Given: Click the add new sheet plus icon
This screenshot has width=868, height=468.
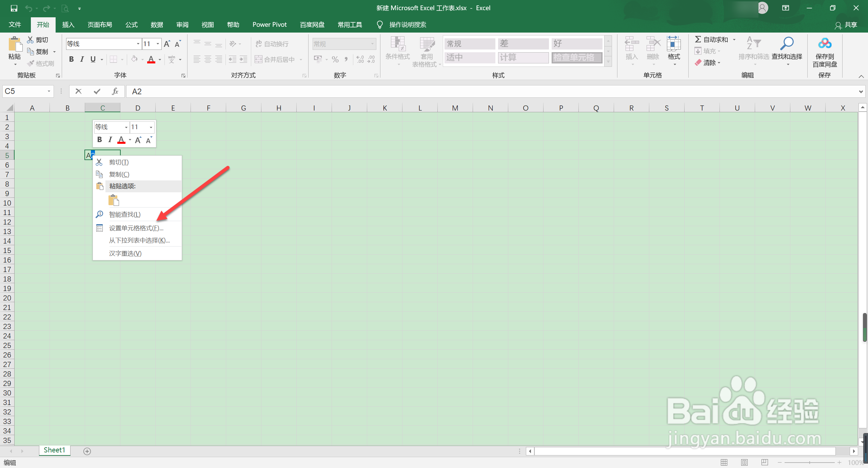Looking at the screenshot, I should [87, 451].
